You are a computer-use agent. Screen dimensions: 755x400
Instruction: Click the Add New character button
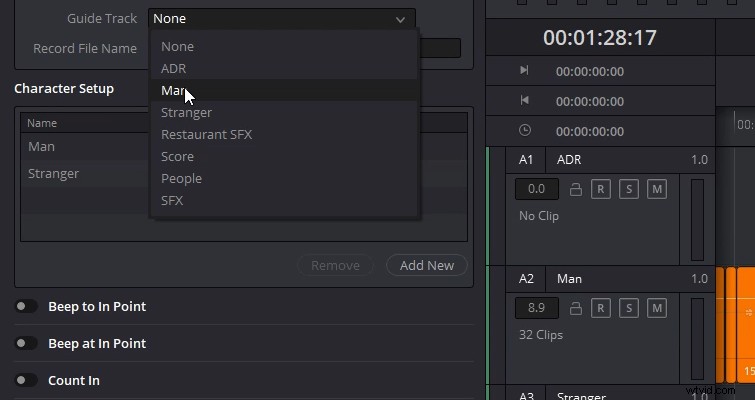tap(427, 265)
